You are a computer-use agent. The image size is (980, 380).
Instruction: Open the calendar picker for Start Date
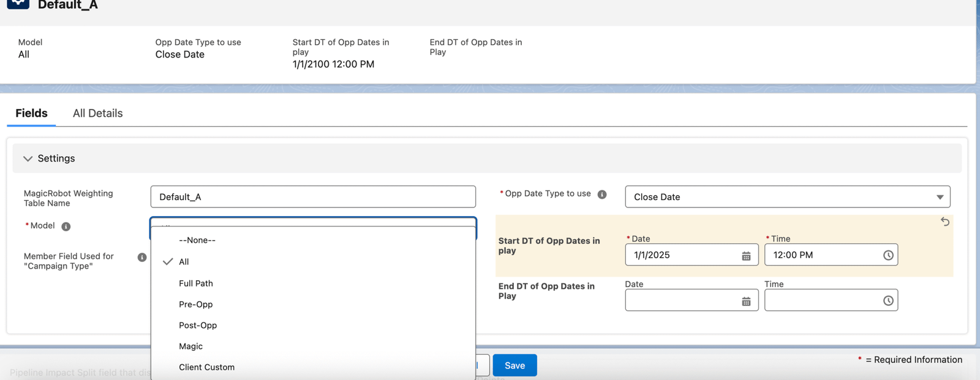[x=746, y=256]
